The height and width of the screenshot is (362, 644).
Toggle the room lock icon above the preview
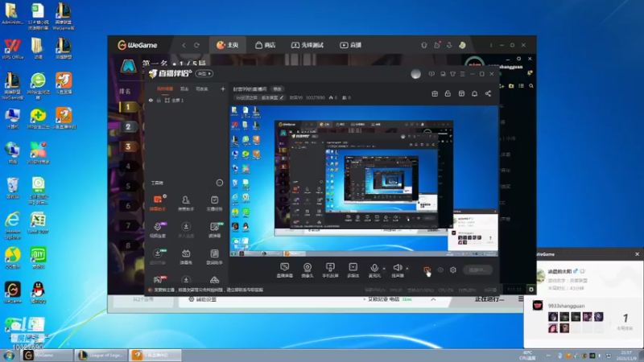tap(448, 93)
